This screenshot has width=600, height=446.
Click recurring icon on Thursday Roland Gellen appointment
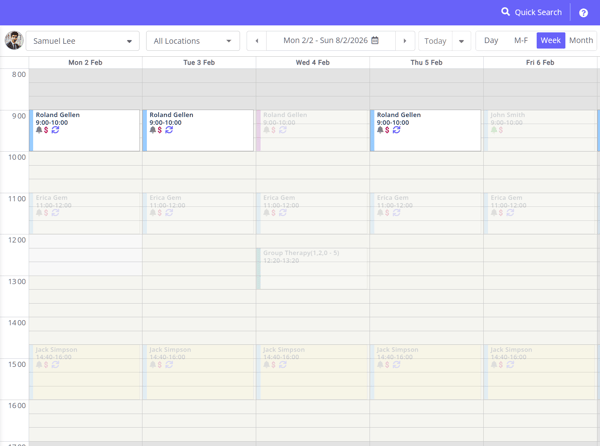pos(397,130)
